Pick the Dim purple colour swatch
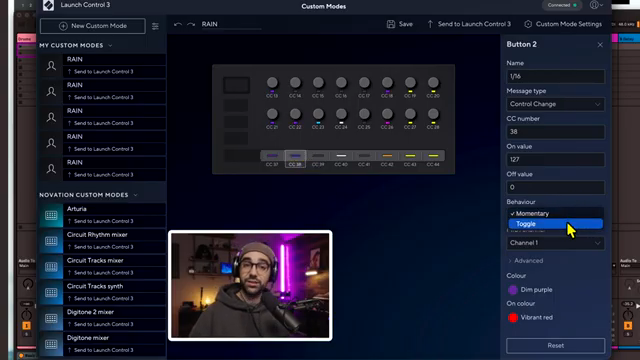This screenshot has height=360, width=640. [x=513, y=290]
